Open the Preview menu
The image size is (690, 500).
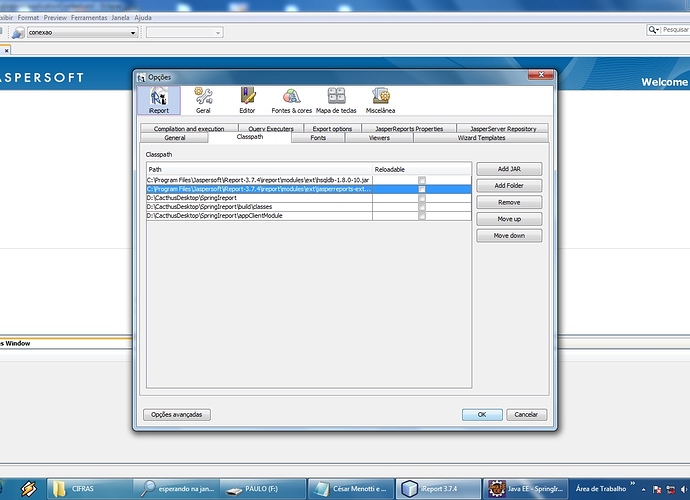click(x=55, y=18)
